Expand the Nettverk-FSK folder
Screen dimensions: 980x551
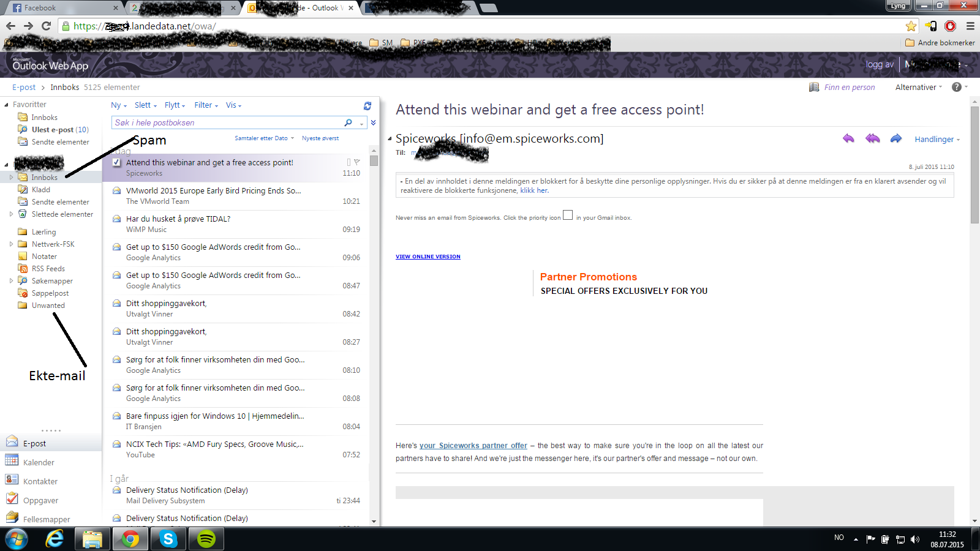11,244
